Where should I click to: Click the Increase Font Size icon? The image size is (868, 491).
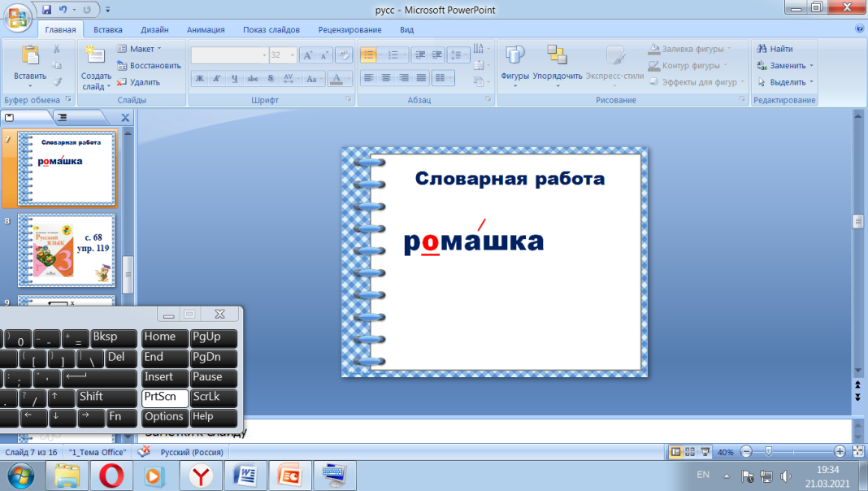[307, 55]
